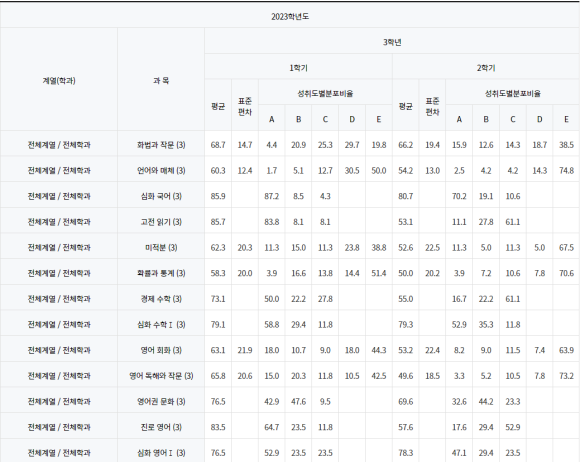
Task: Click 21.9 standard deviation in 영어 회화 row
Action: [245, 350]
